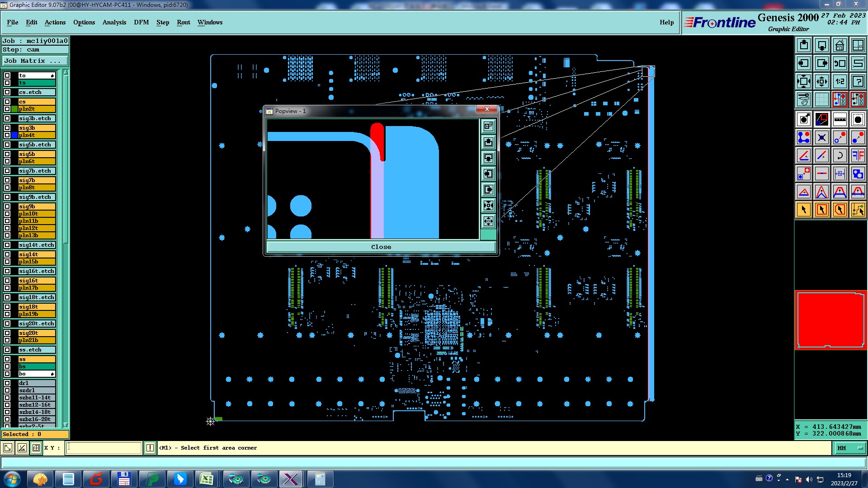Click the layer list vertical scrollbar
This screenshot has height=488, width=868.
click(66, 249)
